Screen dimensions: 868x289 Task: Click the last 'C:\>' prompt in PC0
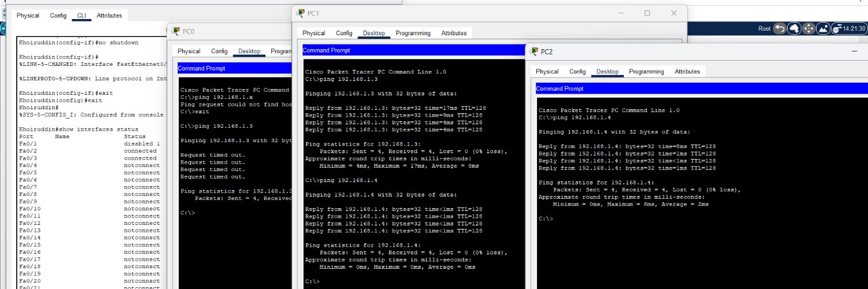point(187,213)
